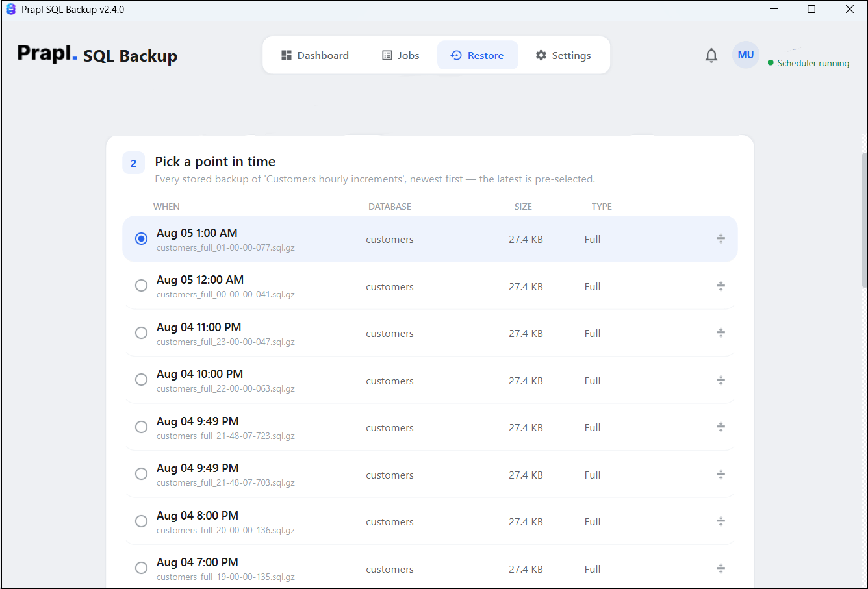This screenshot has width=868, height=589.
Task: Click filename customers_full_00-00-00-041.sql.gz
Action: click(225, 295)
